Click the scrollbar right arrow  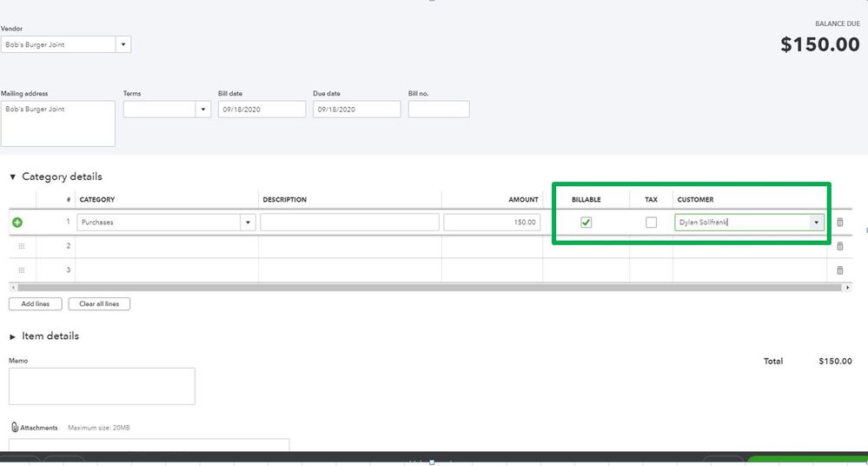pyautogui.click(x=847, y=288)
